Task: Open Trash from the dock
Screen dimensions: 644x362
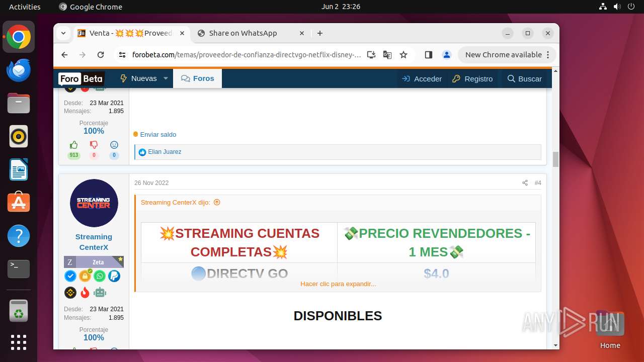Action: tap(19, 310)
